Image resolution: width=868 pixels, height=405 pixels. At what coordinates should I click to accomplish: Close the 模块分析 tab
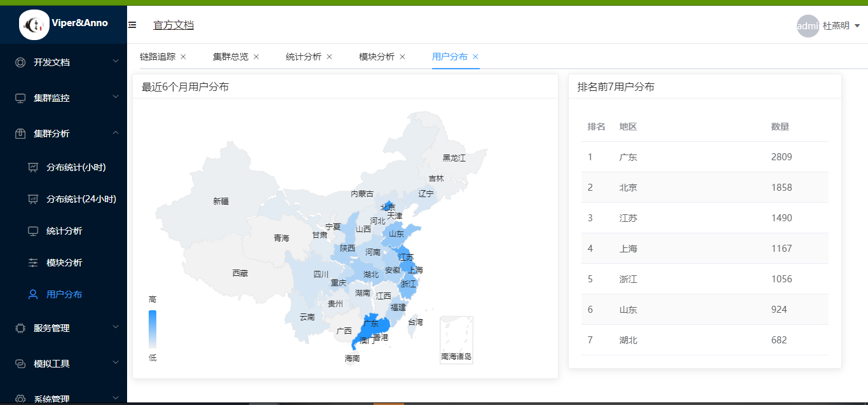point(402,57)
